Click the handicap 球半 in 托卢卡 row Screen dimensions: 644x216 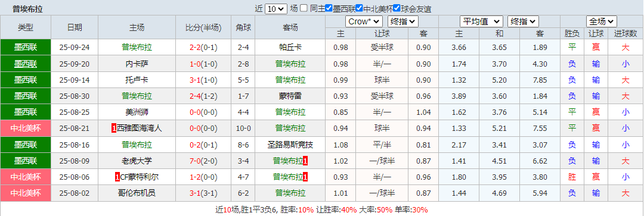pyautogui.click(x=382, y=80)
